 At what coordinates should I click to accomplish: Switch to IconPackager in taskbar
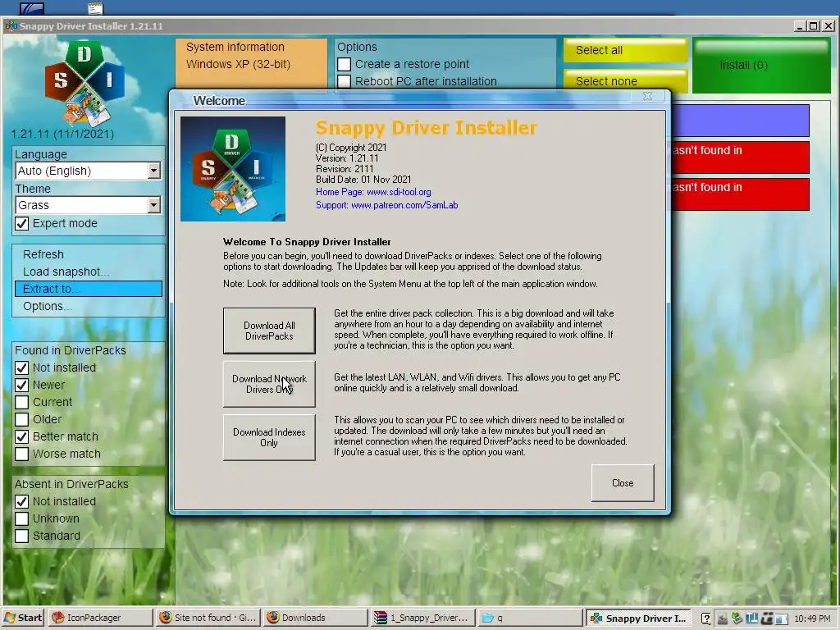pos(100,618)
